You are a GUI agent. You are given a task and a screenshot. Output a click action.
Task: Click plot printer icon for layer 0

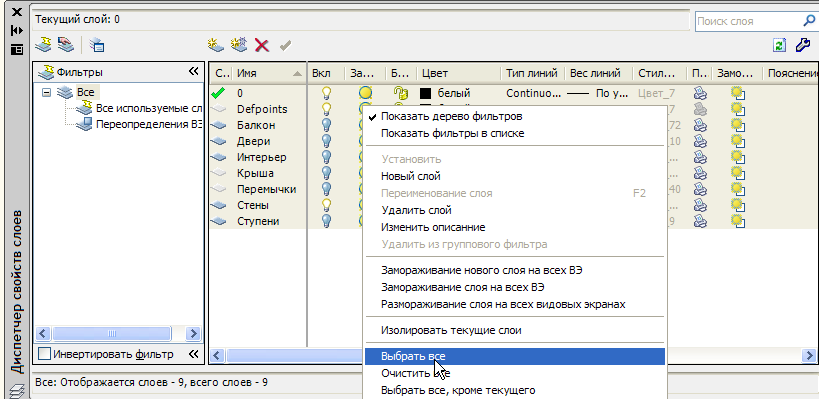pyautogui.click(x=700, y=93)
